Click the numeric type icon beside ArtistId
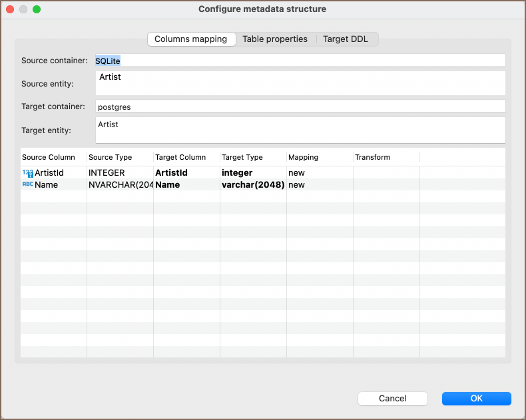The height and width of the screenshot is (420, 526). coord(27,173)
